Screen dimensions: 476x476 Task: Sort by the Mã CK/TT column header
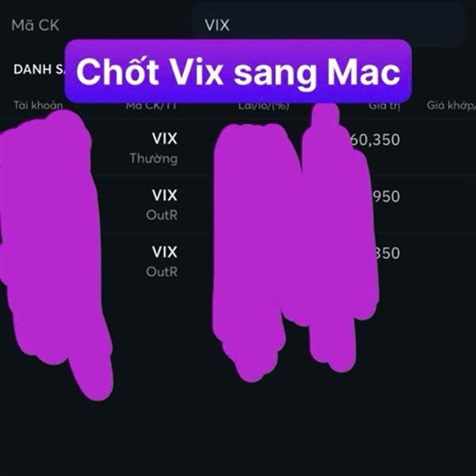point(152,106)
